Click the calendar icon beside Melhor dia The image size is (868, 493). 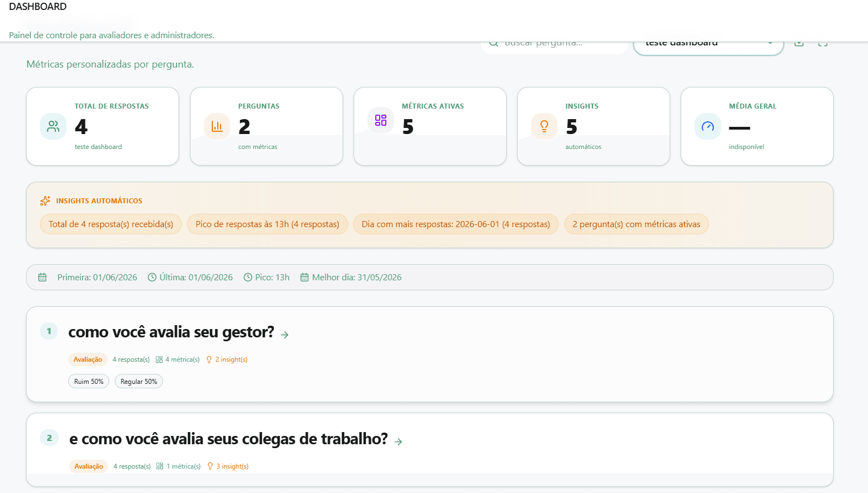304,277
